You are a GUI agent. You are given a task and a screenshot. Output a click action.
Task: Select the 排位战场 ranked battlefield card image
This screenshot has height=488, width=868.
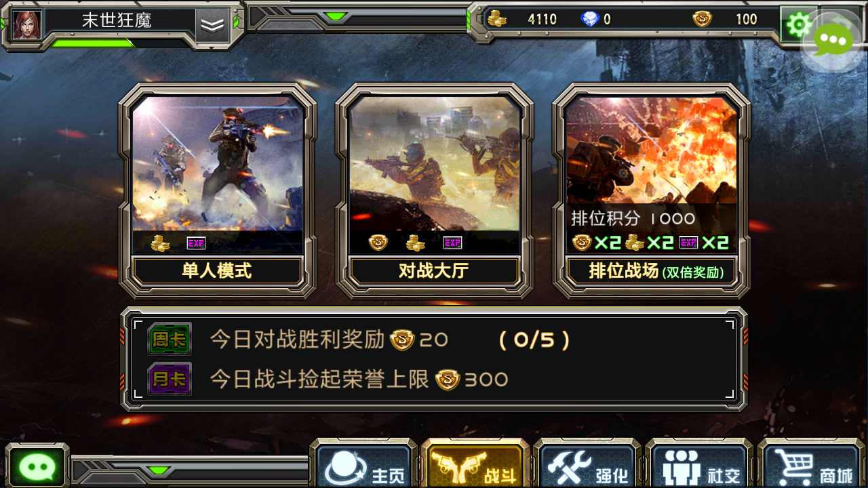(x=651, y=150)
